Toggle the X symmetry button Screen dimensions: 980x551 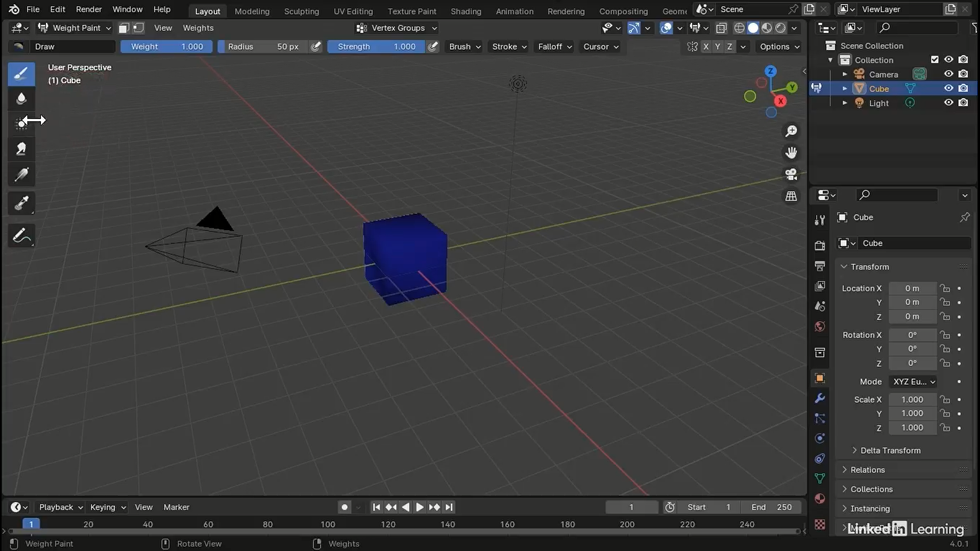coord(706,46)
